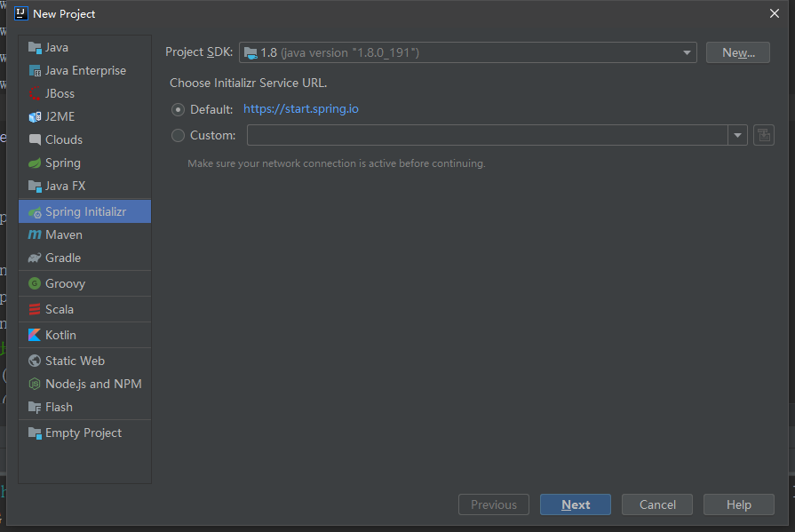The width and height of the screenshot is (795, 532).
Task: Select the Groovy list item text
Action: pos(66,283)
